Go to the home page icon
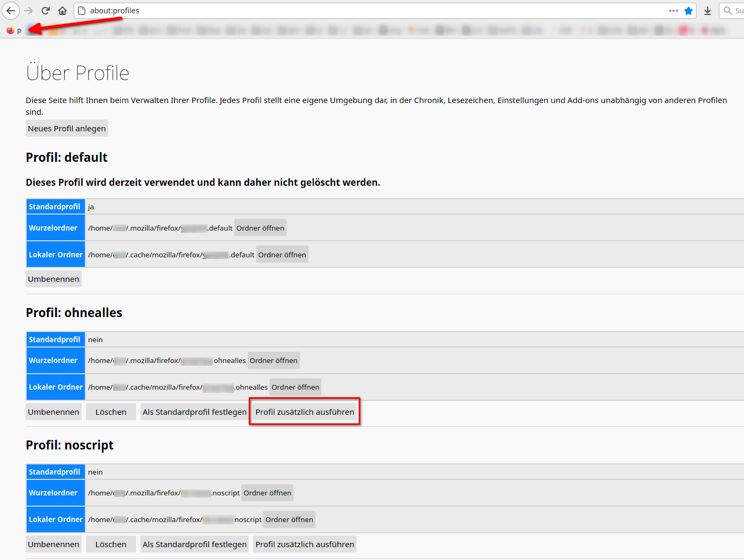Screen dimensions: 744x560 (x=62, y=11)
